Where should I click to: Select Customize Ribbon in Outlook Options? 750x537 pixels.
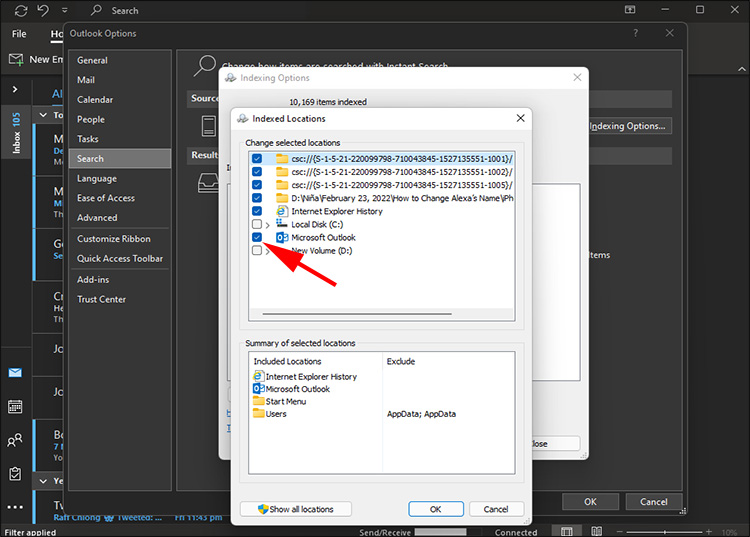[x=120, y=239]
